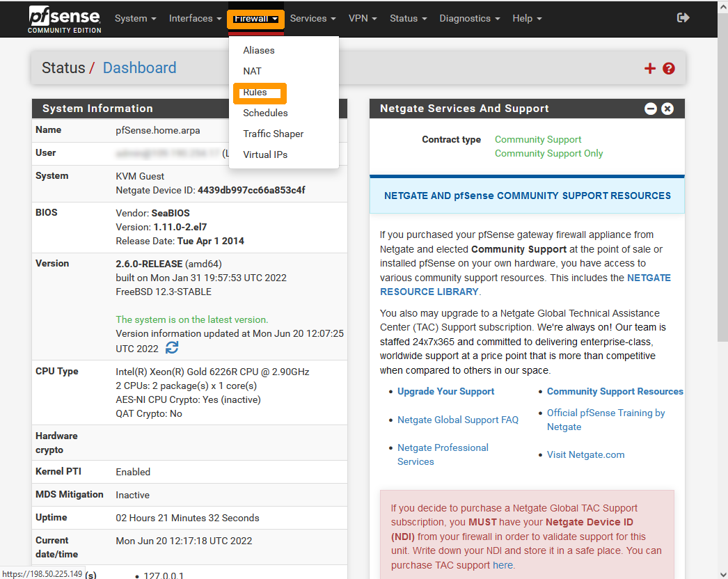The image size is (728, 579).
Task: Select Aliases in the Firewall menu
Action: [258, 50]
